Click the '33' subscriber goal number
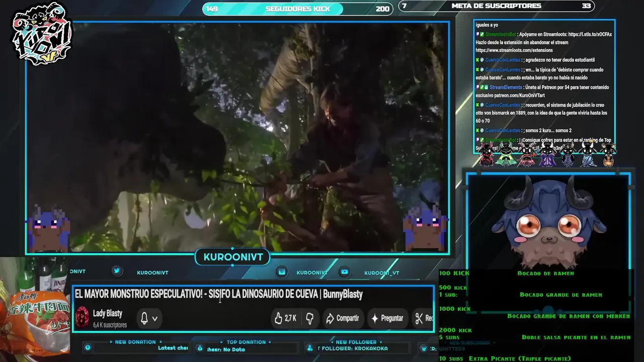Viewport: 644px width, 362px height. point(586,6)
